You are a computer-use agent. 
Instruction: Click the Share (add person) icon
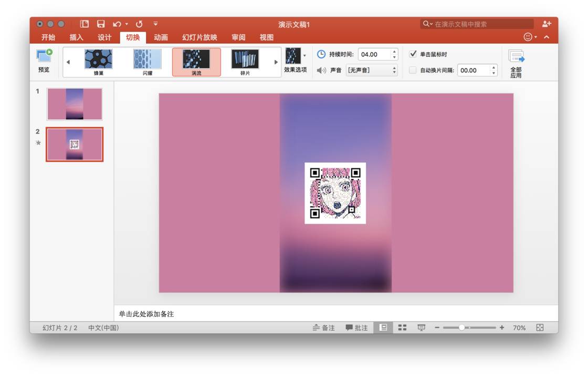click(547, 24)
